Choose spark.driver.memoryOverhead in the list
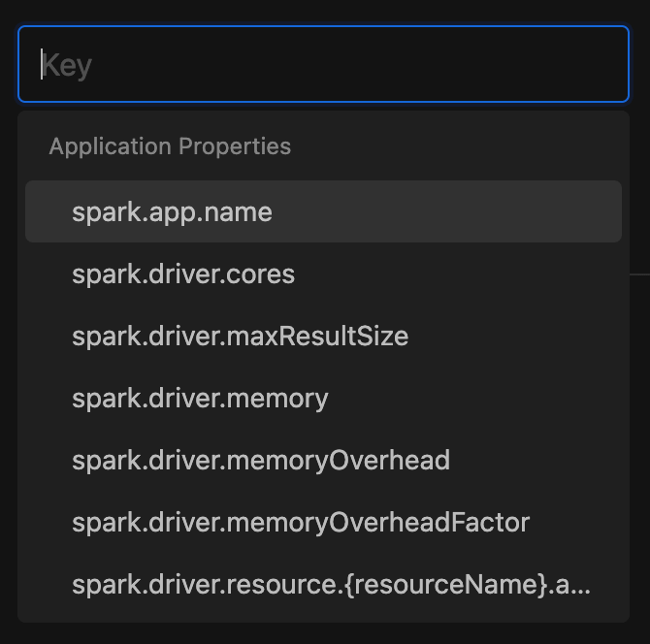This screenshot has height=644, width=650. (323, 460)
